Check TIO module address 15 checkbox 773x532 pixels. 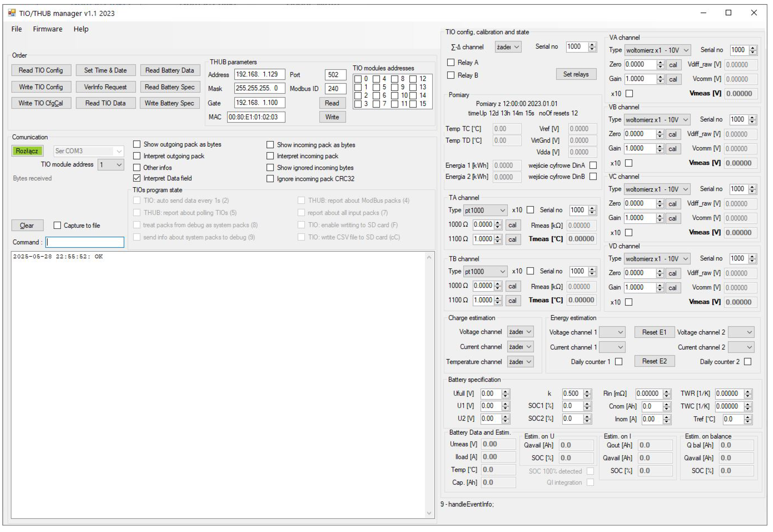click(x=414, y=104)
